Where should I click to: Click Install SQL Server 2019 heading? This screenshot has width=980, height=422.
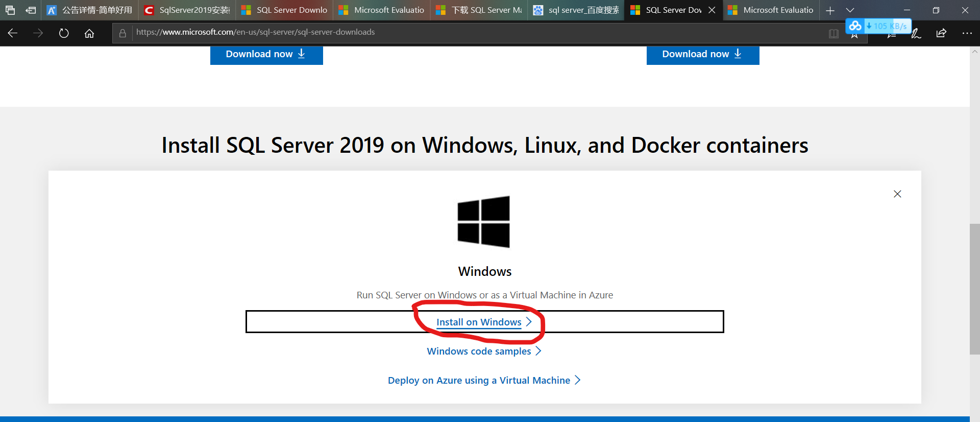(484, 146)
